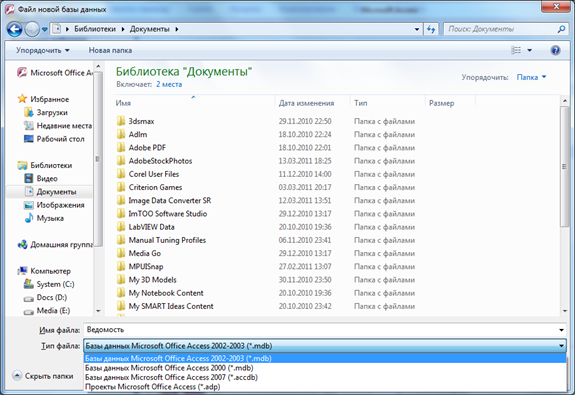Select the Image Data Converter SR folder
The width and height of the screenshot is (576, 395).
click(164, 201)
